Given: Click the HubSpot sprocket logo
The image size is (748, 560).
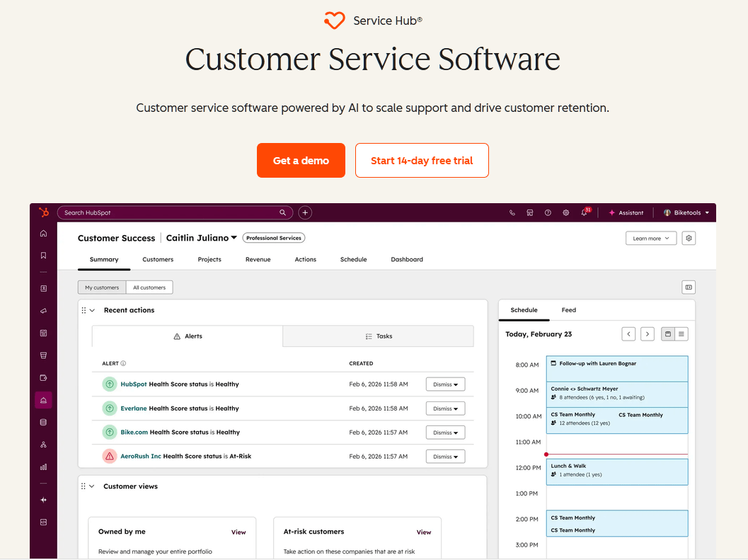Looking at the screenshot, I should click(44, 212).
